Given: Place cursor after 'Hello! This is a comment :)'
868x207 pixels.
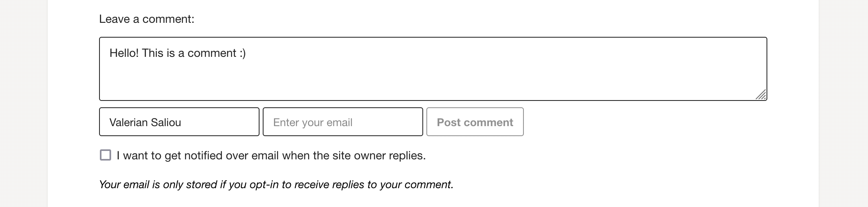Looking at the screenshot, I should 247,53.
